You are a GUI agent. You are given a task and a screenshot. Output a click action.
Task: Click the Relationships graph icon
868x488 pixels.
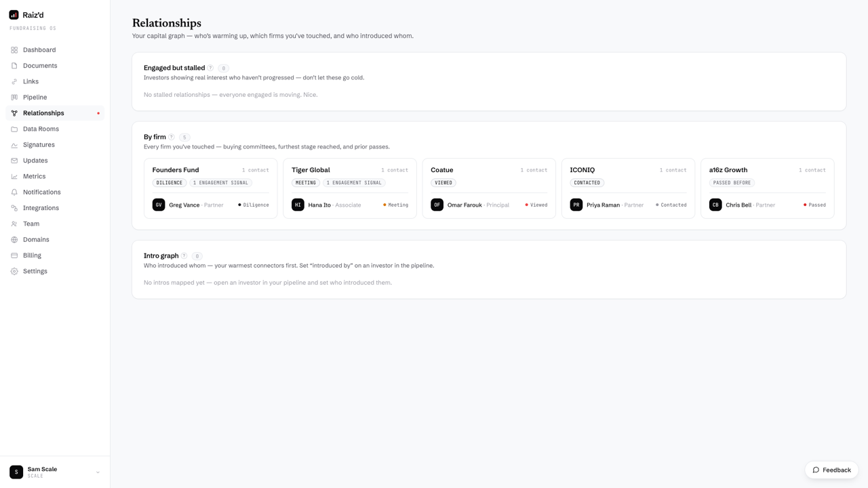[14, 113]
